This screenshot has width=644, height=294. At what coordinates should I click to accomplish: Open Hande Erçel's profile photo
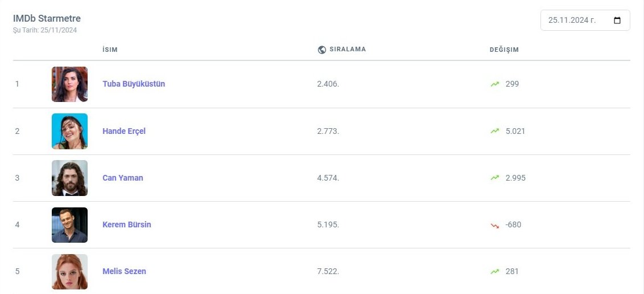(x=69, y=131)
